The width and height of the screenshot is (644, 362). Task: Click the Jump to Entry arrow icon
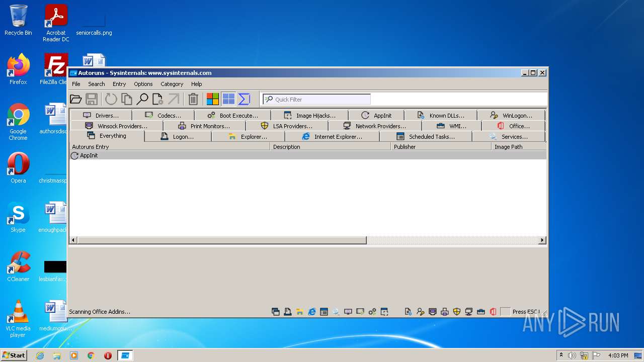click(x=174, y=99)
